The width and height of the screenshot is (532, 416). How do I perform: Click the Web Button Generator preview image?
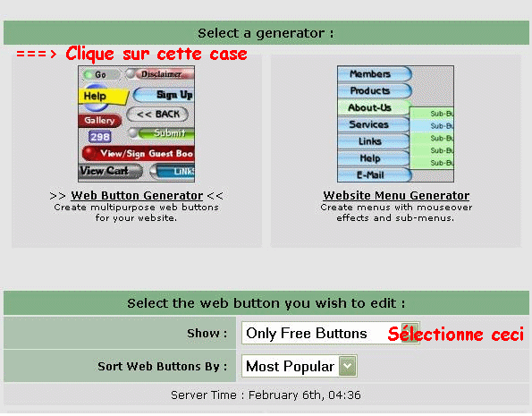point(137,124)
